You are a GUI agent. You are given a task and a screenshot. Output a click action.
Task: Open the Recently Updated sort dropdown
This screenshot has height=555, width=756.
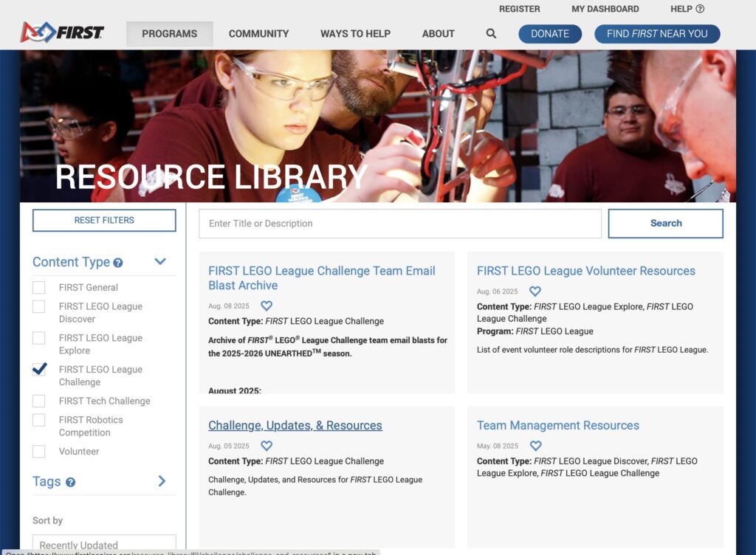[x=104, y=545]
